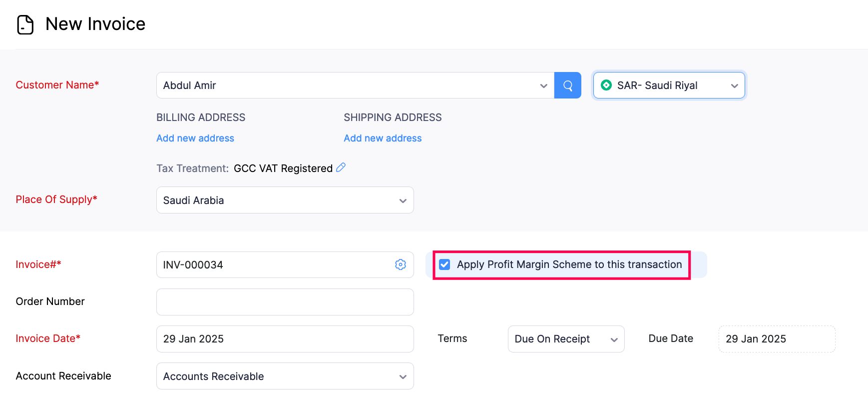Click the INV-000034 invoice number field

click(275, 265)
